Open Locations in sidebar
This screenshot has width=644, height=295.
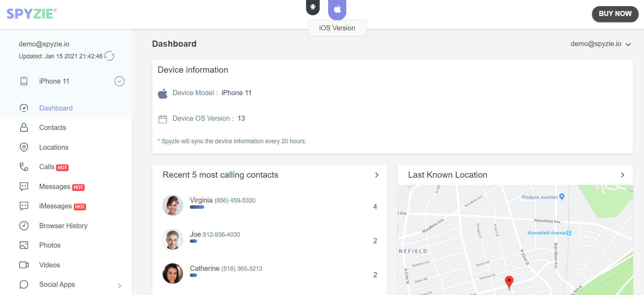[54, 147]
